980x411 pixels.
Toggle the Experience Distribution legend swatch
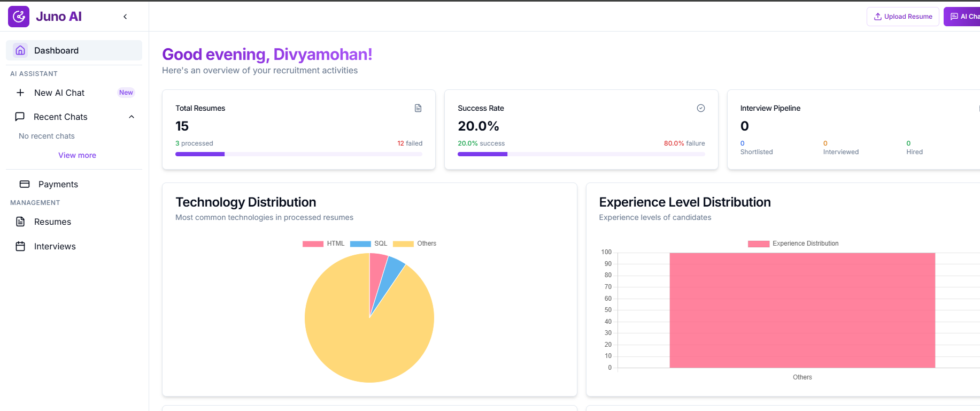coord(758,243)
